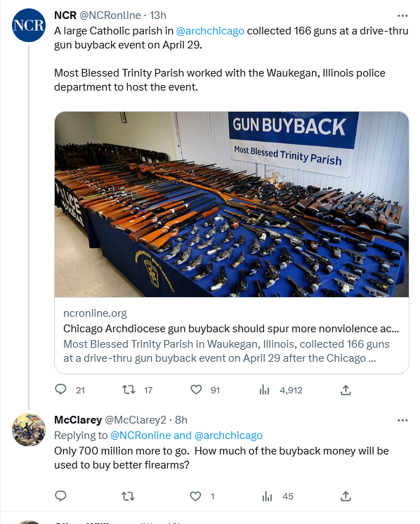Share McClarey's reply
Image resolution: width=420 pixels, height=524 pixels.
tap(346, 496)
